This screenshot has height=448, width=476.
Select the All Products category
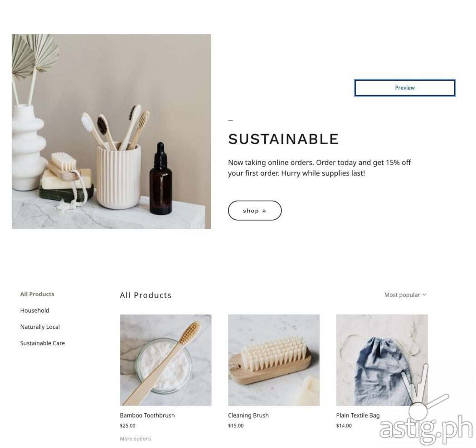click(37, 294)
